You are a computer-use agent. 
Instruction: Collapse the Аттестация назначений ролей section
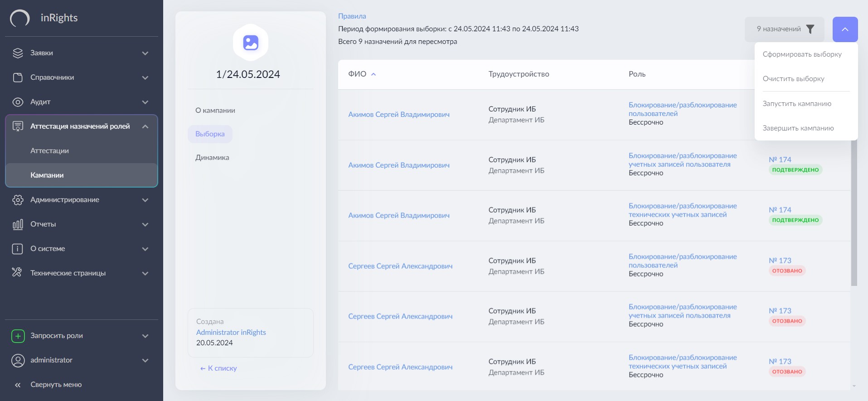pyautogui.click(x=145, y=126)
